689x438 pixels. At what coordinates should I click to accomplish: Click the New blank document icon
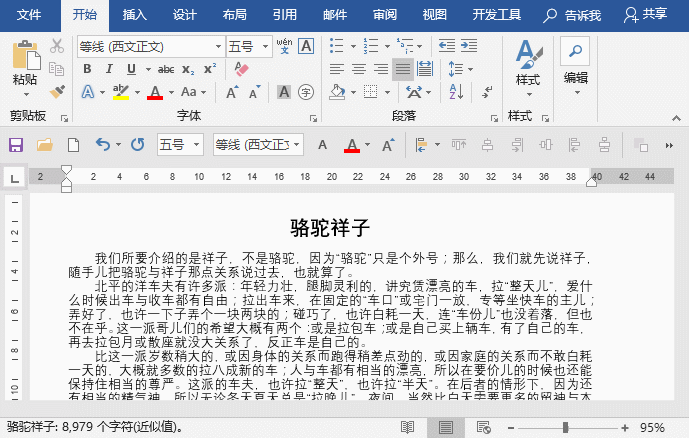coord(72,145)
